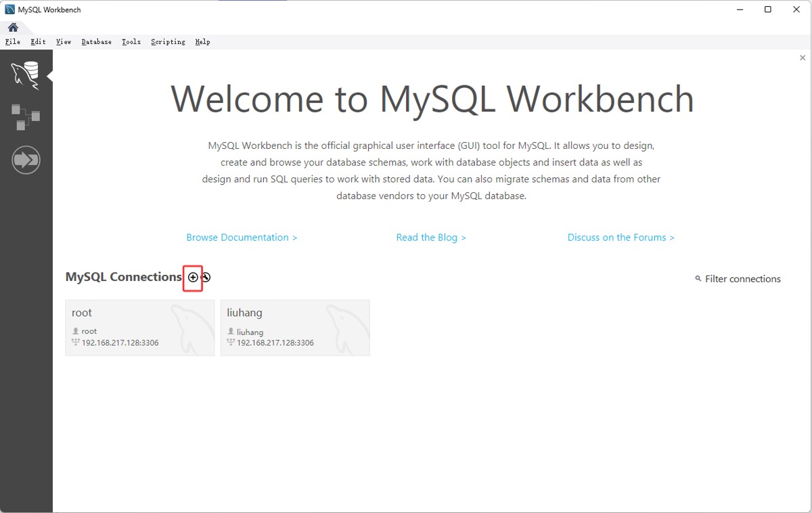
Task: Open the Scripting menu
Action: [x=168, y=42]
